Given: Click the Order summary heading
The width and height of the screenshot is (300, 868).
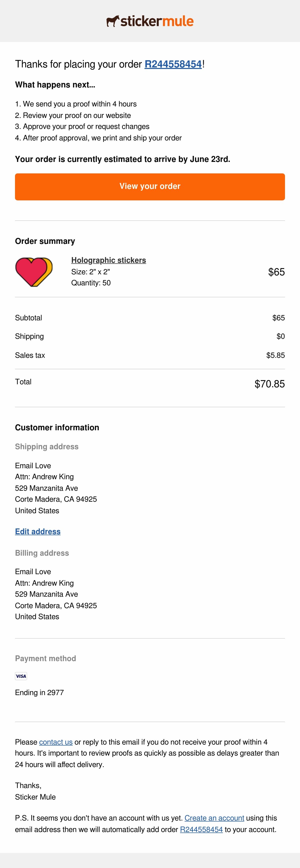Looking at the screenshot, I should point(45,241).
